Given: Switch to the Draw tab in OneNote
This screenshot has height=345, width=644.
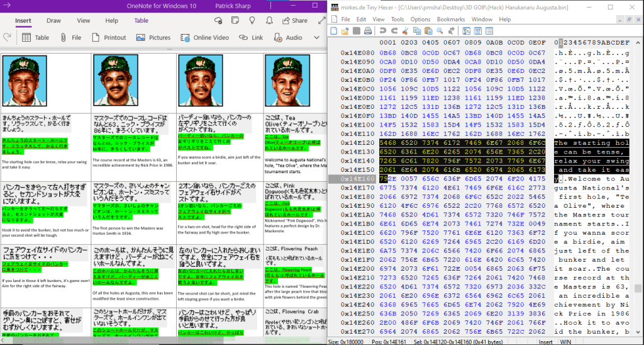Looking at the screenshot, I should 54,20.
